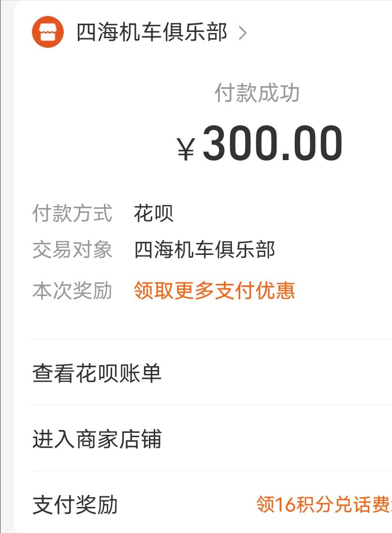Select the 花呗 payment method value

pyautogui.click(x=154, y=213)
